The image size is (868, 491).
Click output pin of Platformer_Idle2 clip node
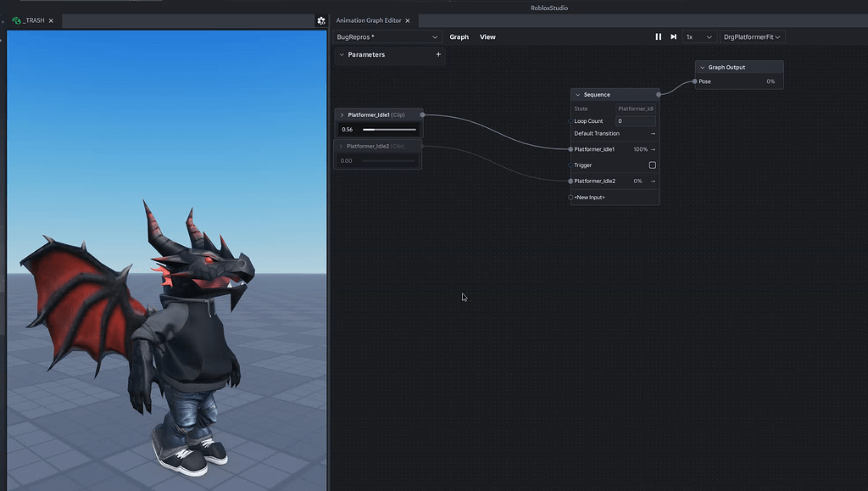click(422, 146)
